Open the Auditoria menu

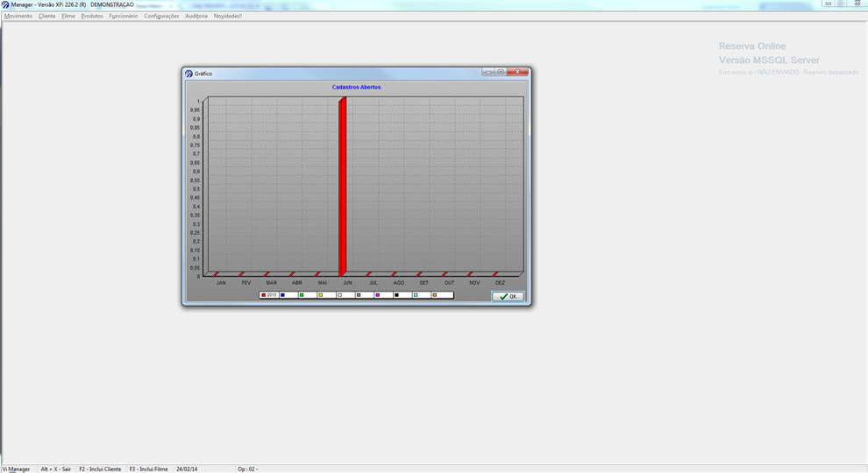click(x=196, y=16)
